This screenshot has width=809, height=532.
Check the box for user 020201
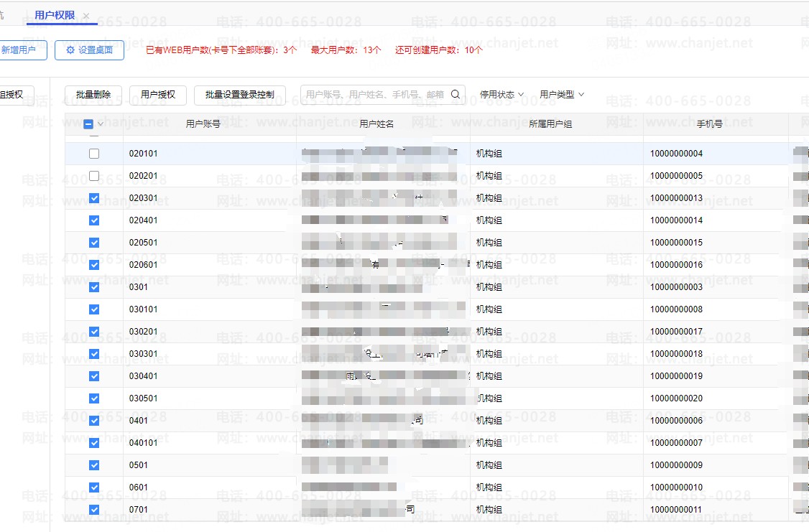94,176
